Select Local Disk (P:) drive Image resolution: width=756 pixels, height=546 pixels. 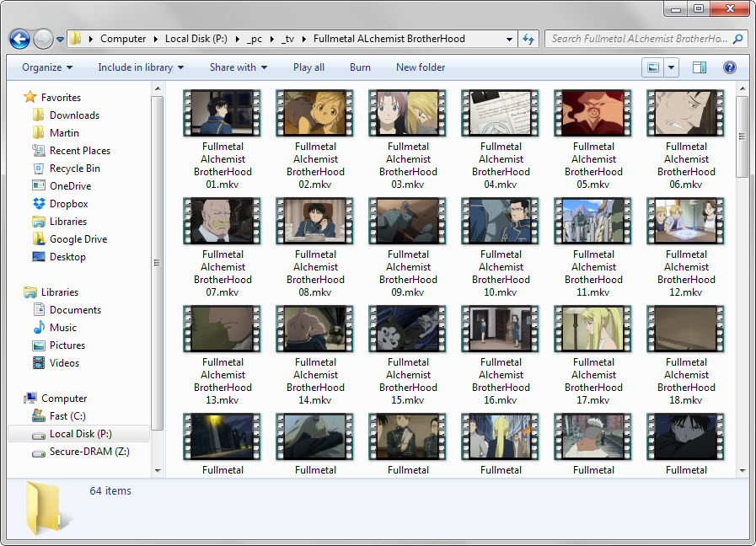(79, 434)
